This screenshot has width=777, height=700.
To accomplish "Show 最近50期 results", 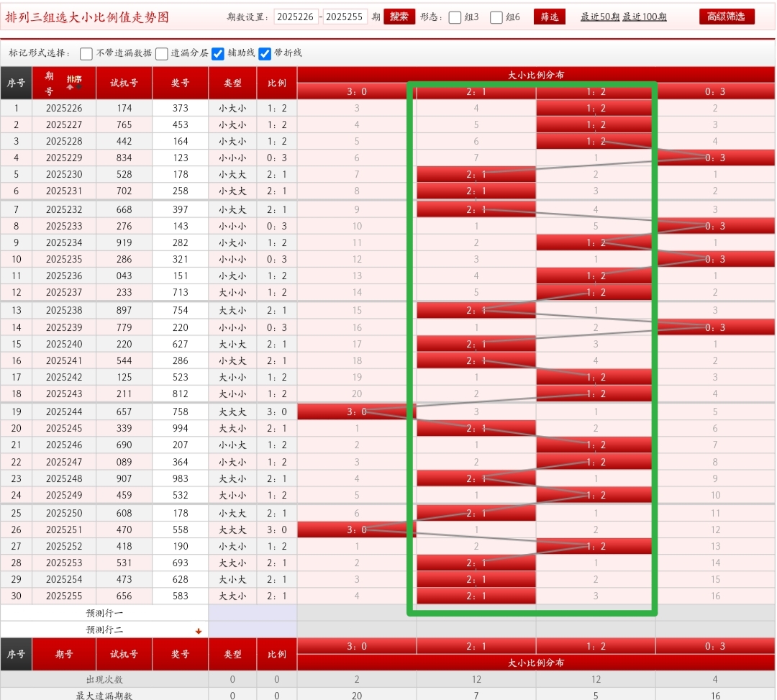I will pos(600,17).
